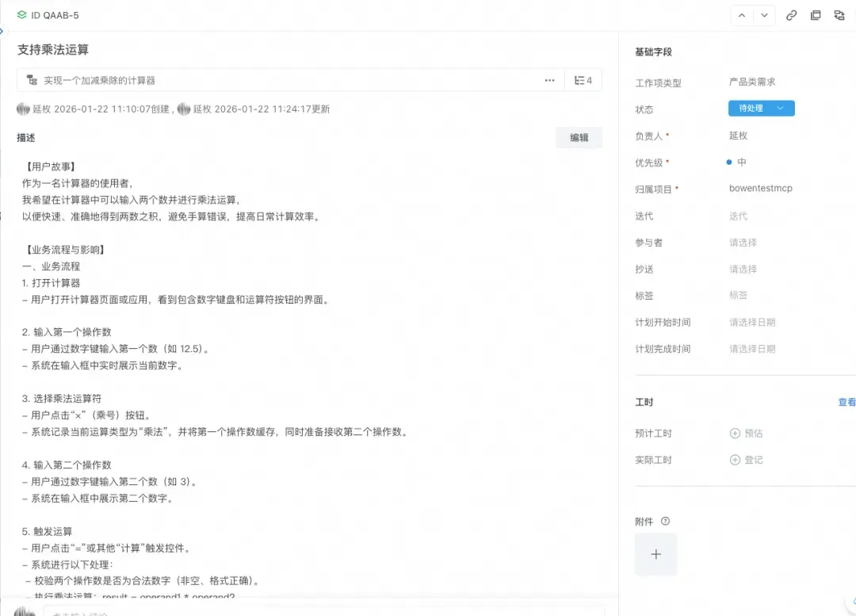Viewport: 856px width, 616px height.
Task: Log actual hours with 登记 plus icon
Action: click(x=735, y=460)
